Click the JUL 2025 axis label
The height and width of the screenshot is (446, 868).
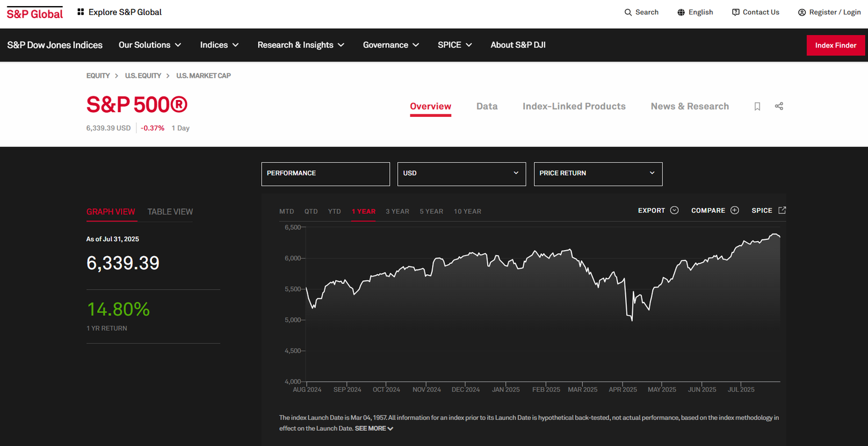pyautogui.click(x=741, y=389)
